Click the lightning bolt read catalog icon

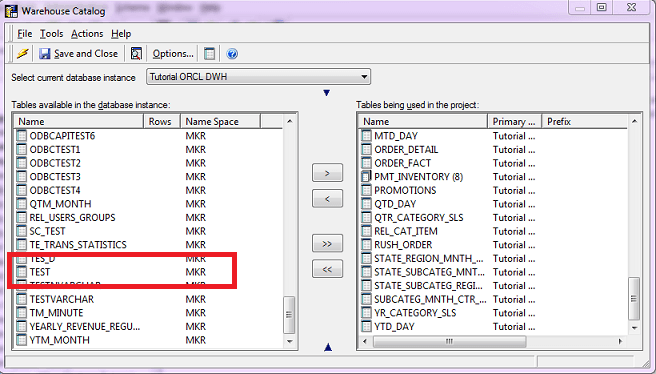click(x=22, y=54)
